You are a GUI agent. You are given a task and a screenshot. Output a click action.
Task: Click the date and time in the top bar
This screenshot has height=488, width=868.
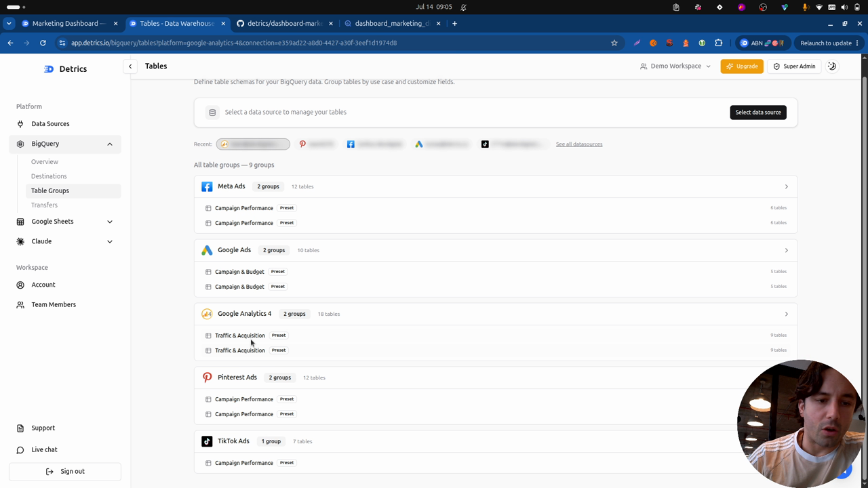pyautogui.click(x=434, y=7)
